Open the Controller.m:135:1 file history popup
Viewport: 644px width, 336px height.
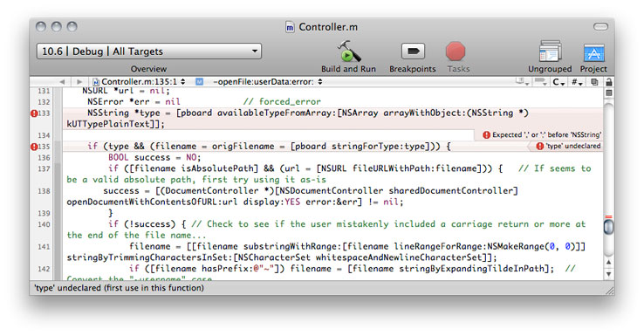(x=139, y=82)
